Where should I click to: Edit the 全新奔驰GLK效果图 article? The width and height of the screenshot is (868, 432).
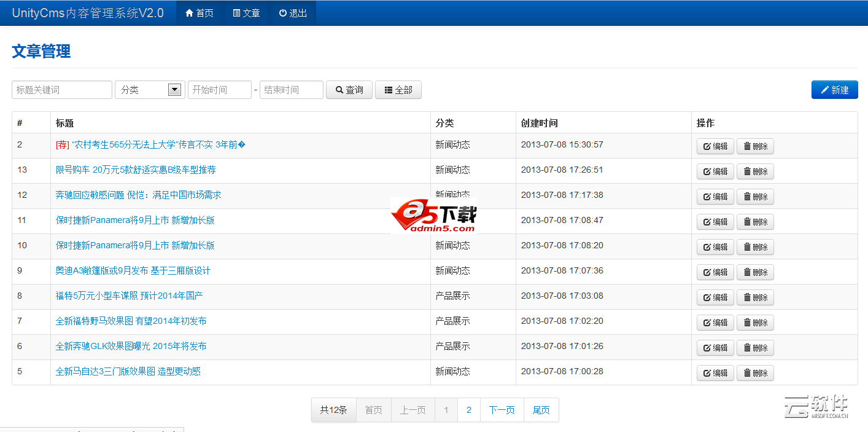pyautogui.click(x=715, y=348)
